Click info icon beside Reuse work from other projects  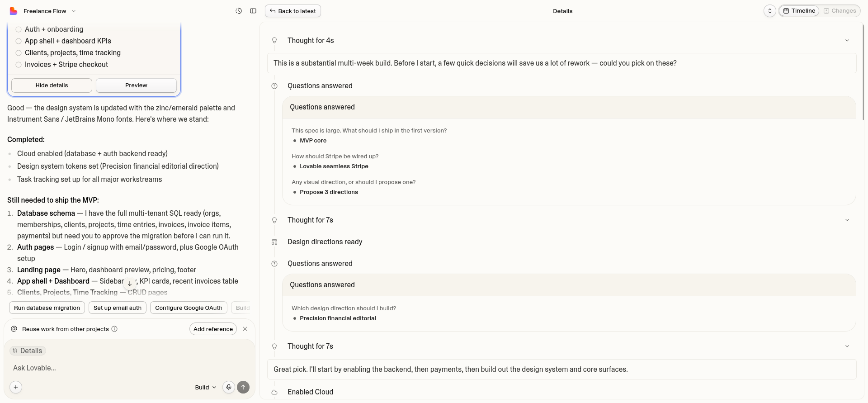click(x=114, y=329)
